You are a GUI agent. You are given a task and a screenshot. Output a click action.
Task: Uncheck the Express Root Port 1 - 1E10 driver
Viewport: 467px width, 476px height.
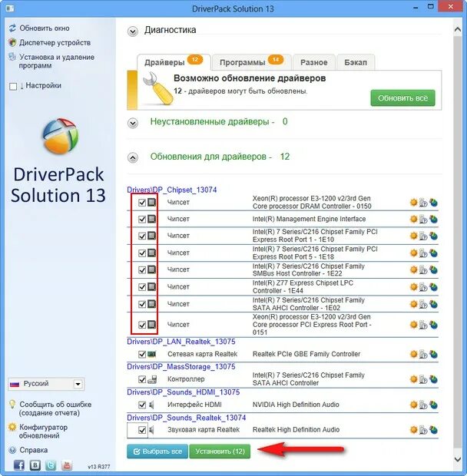pos(142,236)
